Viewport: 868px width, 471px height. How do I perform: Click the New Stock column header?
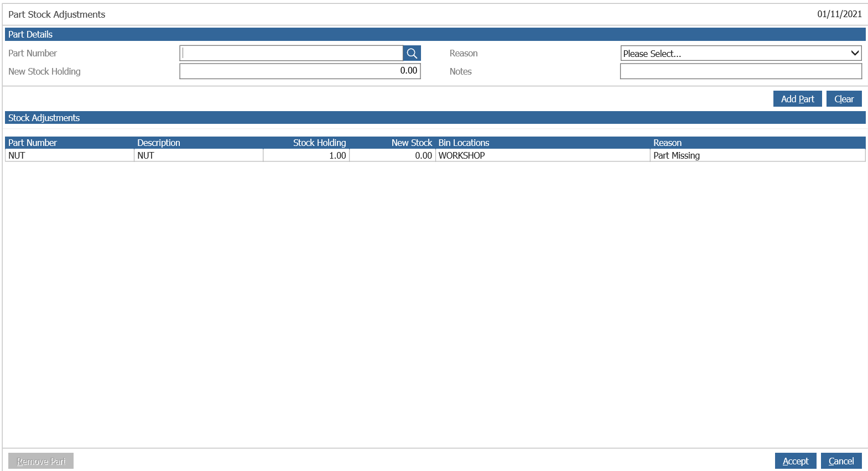click(x=412, y=143)
